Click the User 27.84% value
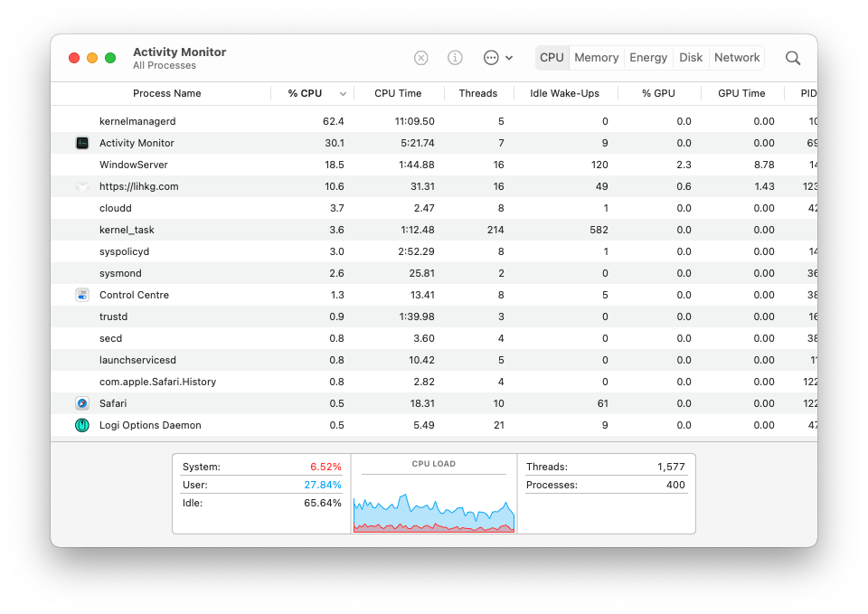 (323, 485)
